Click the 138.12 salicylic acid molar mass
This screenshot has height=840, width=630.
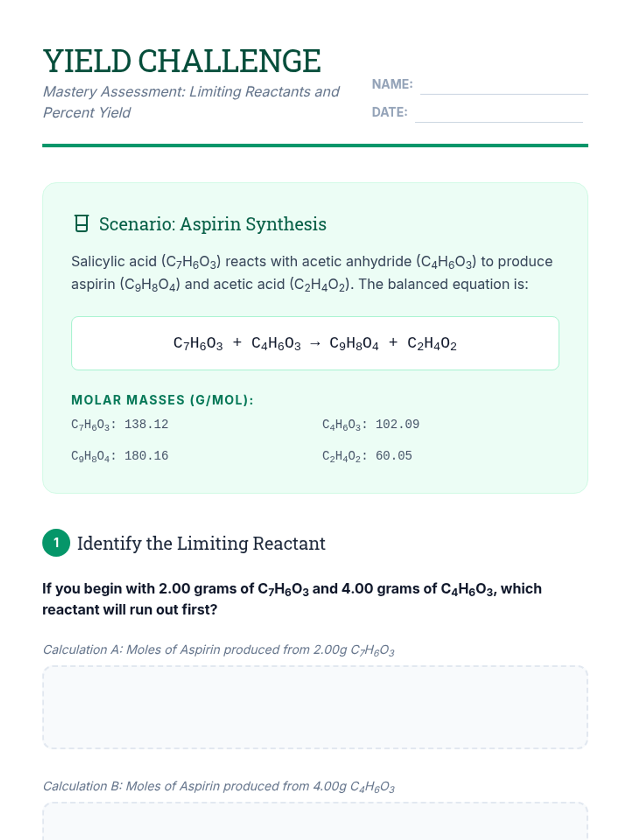pos(146,424)
